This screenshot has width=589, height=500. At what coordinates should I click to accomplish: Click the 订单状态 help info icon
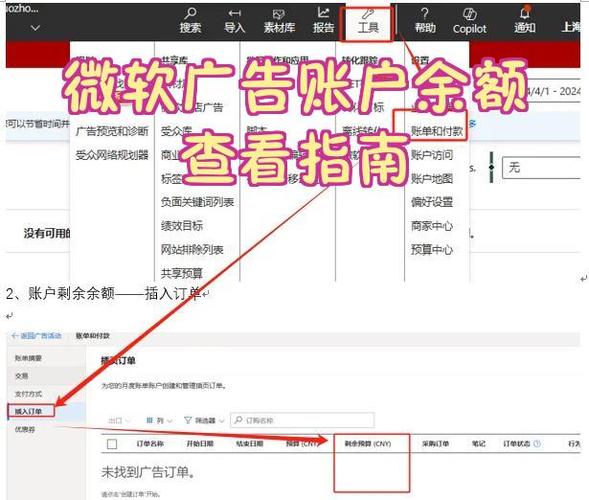(537, 444)
